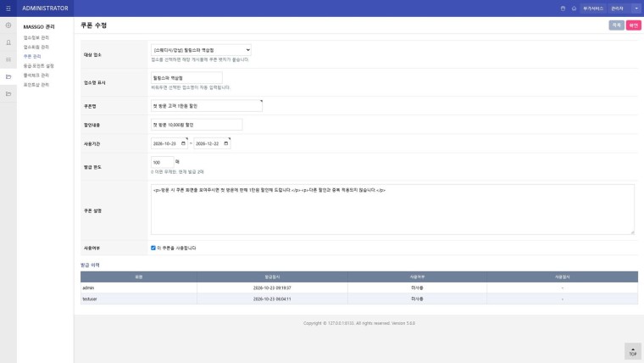This screenshot has height=363, width=644.
Task: Go to the home icon in top bar
Action: pyautogui.click(x=574, y=8)
